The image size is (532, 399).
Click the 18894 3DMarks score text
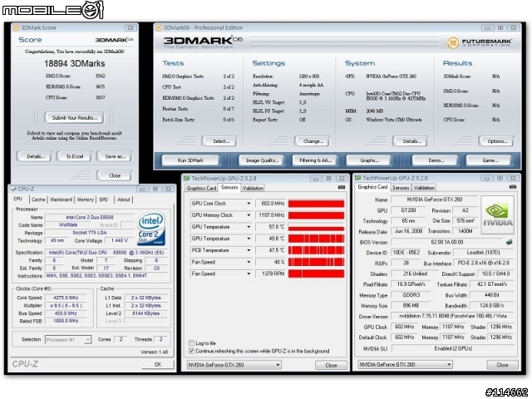(x=74, y=63)
